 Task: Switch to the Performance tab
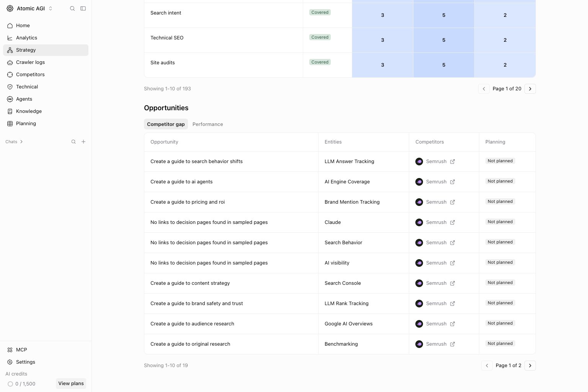207,124
